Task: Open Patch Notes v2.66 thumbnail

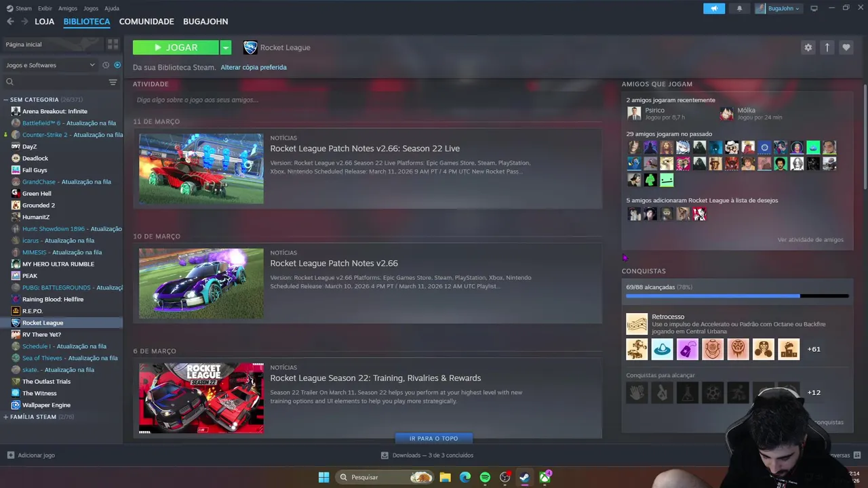Action: (x=201, y=283)
